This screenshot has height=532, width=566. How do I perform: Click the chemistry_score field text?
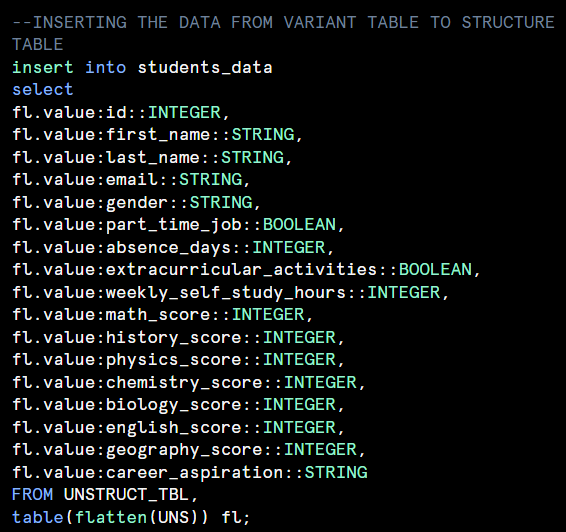[184, 383]
